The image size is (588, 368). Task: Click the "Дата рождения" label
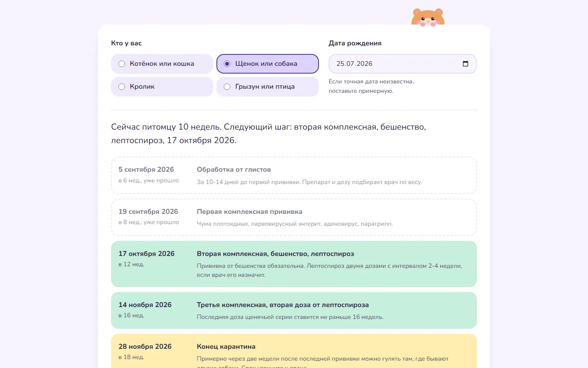(355, 43)
